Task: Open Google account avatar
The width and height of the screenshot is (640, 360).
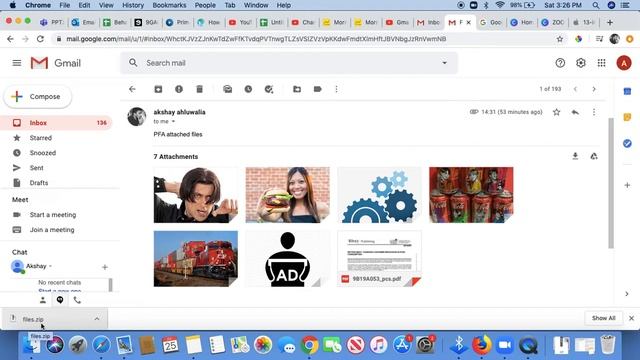Action: pos(624,63)
